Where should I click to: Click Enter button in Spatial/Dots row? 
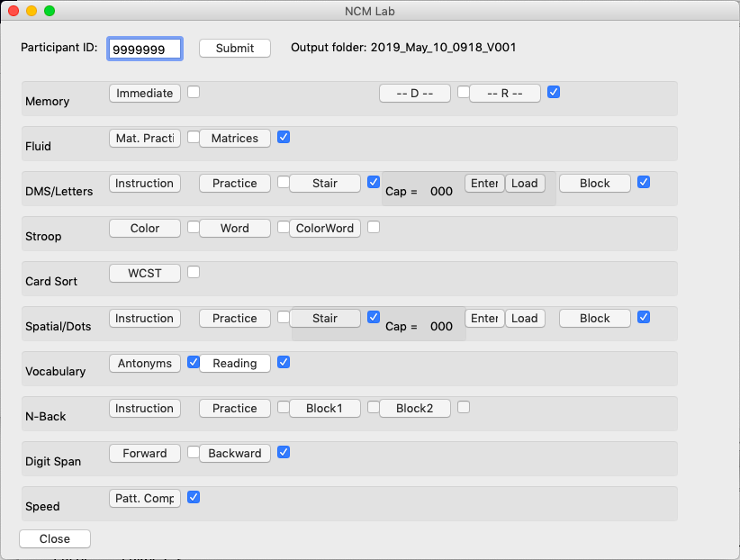(x=484, y=318)
